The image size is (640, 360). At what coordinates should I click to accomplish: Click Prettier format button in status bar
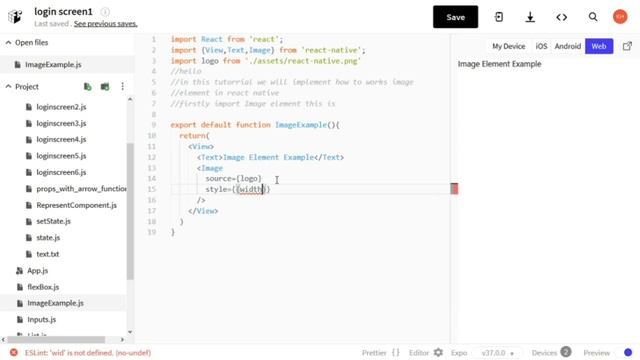point(380,353)
